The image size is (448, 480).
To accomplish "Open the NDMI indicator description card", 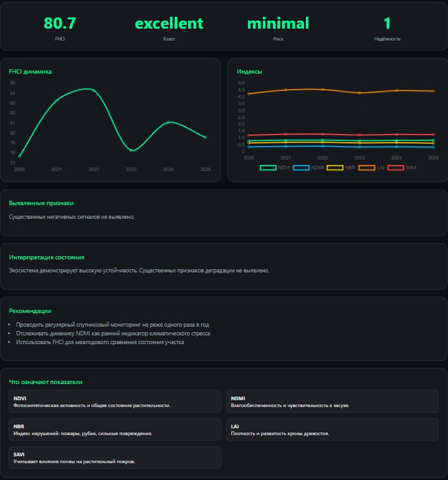I will click(332, 401).
